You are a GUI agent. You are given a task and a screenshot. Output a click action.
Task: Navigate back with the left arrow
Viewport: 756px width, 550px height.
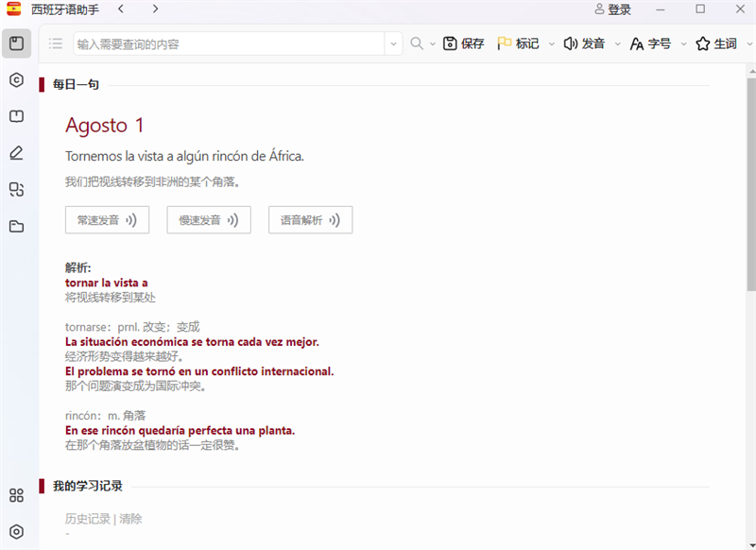tap(121, 9)
